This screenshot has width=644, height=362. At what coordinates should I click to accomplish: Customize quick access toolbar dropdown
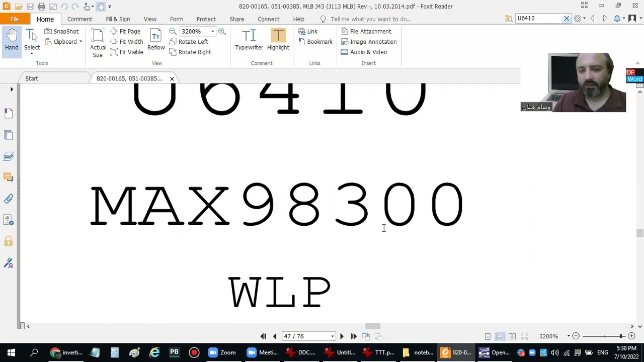pos(109,7)
